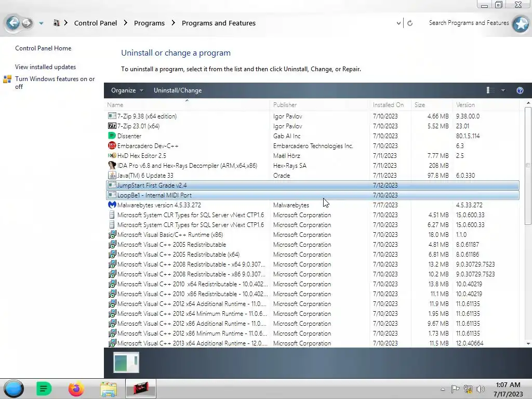
Task: Select 7-Zip 9.38 (x64 edition) icon
Action: pos(112,116)
